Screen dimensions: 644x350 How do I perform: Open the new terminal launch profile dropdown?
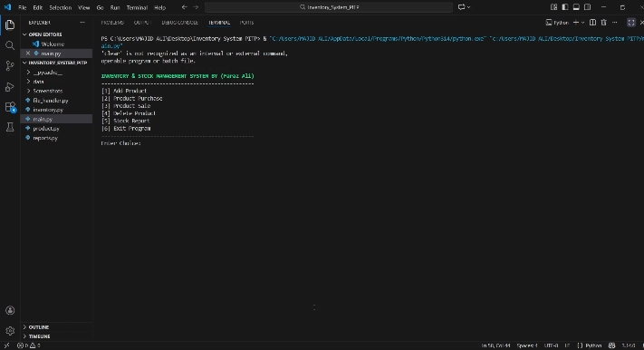pos(582,23)
